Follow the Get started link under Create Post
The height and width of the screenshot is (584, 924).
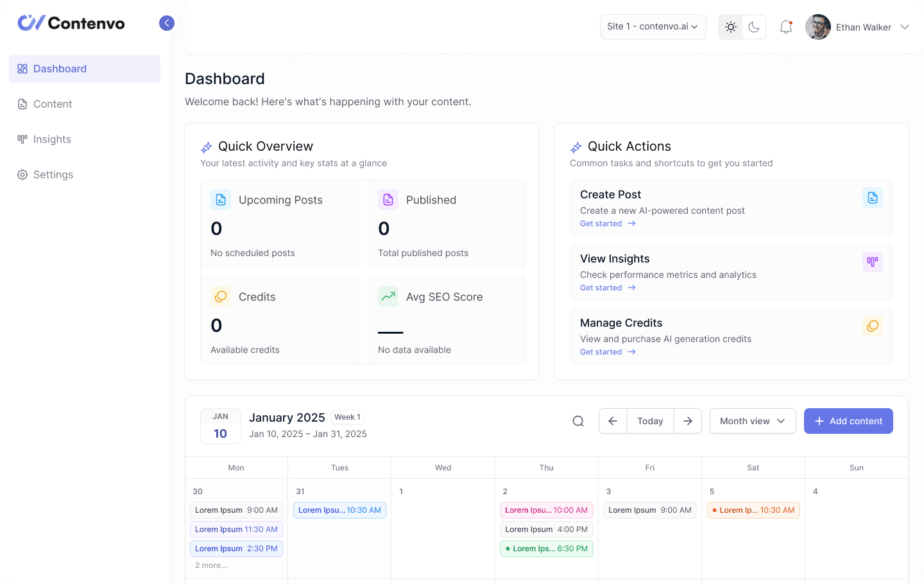tap(601, 223)
